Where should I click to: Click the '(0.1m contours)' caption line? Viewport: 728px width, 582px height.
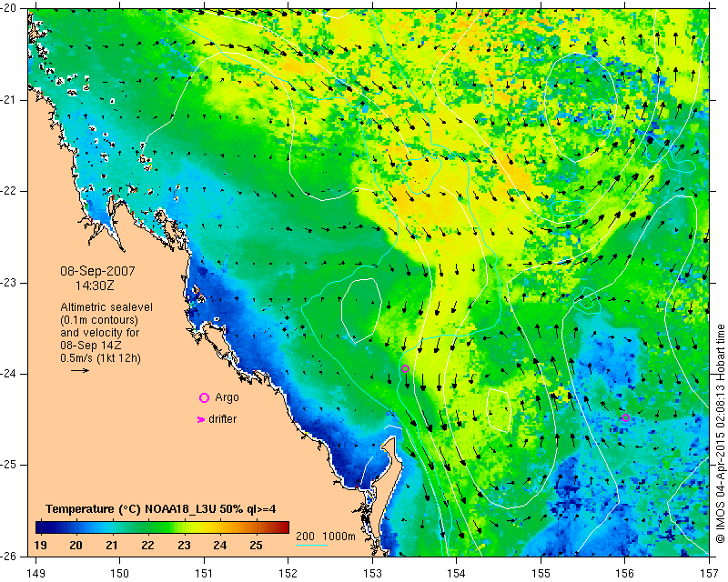tap(99, 320)
